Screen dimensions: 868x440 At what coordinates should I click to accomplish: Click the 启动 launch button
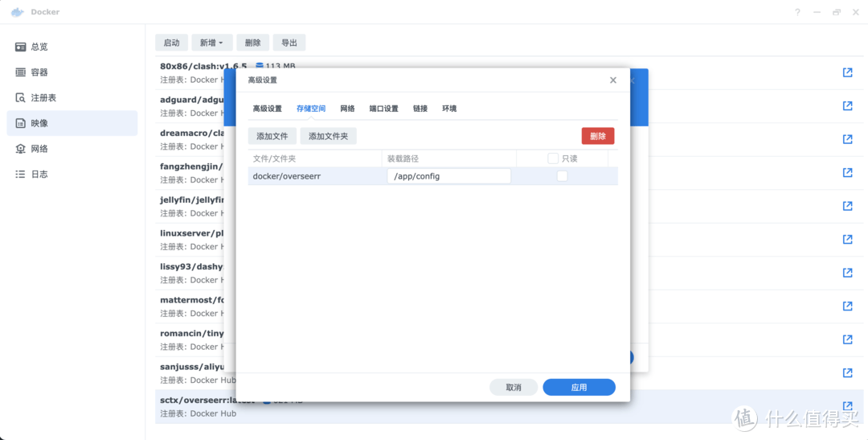[172, 43]
